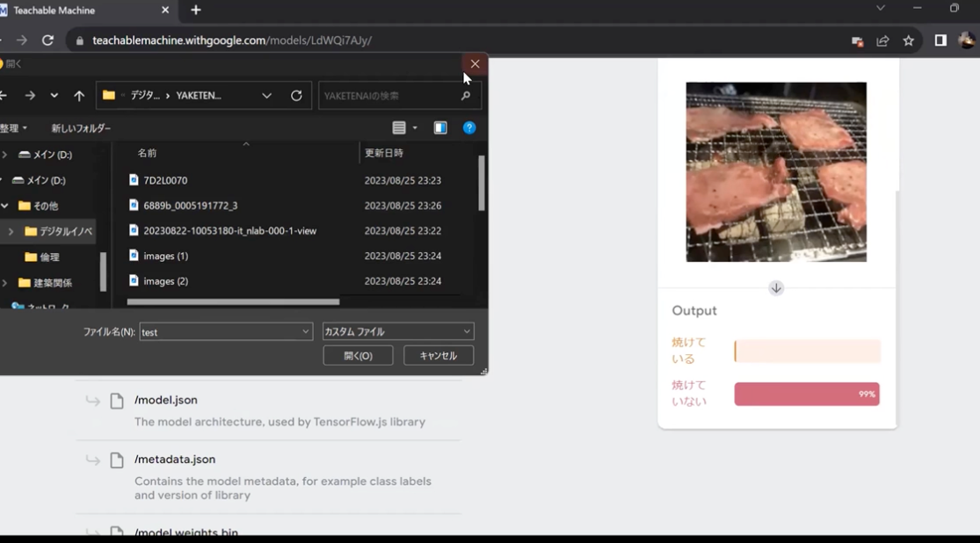Cancel the file dialog with キャンセル
The height and width of the screenshot is (543, 980).
pyautogui.click(x=438, y=356)
